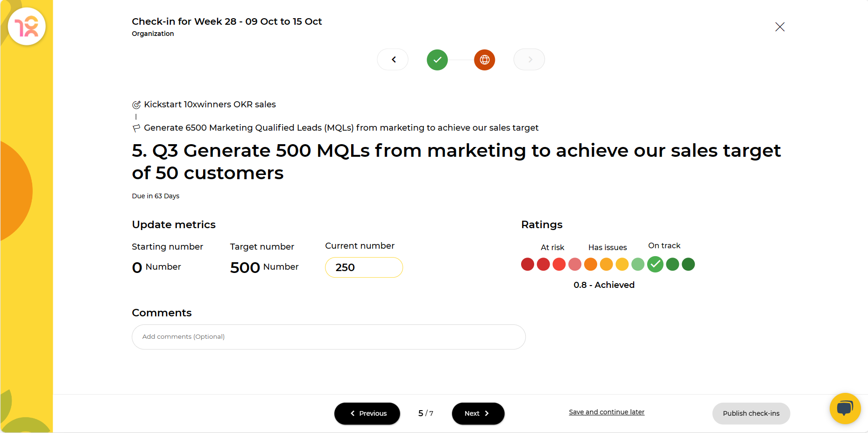Viewport: 868px width, 433px height.
Task: Return to previous key result with Previous
Action: pos(367,413)
